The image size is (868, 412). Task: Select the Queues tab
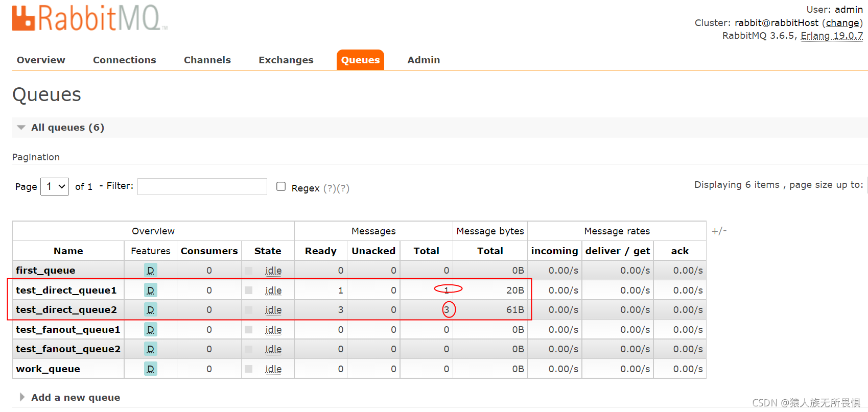[x=360, y=60]
